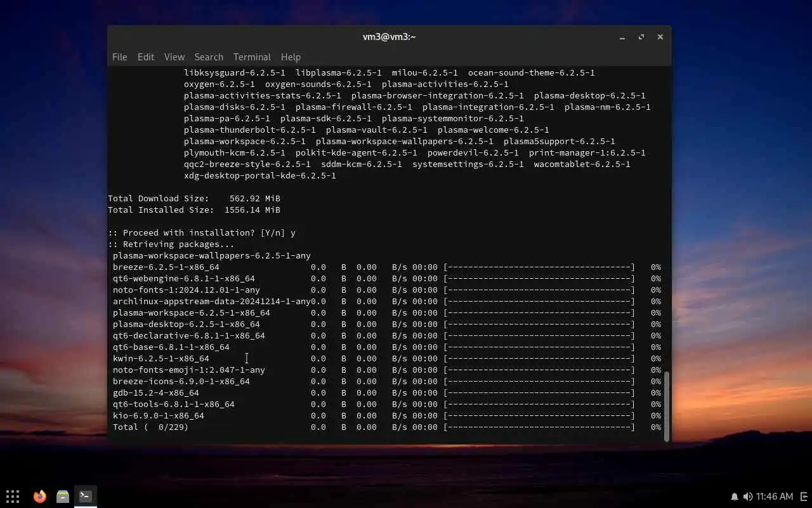Click the volume speaker tray icon
Screen dimensions: 812x508
pyautogui.click(x=748, y=497)
